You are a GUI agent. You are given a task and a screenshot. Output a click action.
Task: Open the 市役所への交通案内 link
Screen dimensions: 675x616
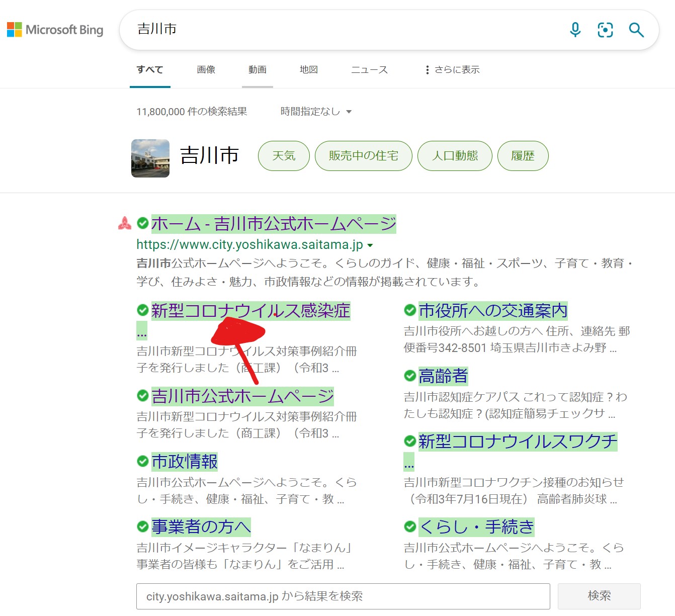coord(492,311)
